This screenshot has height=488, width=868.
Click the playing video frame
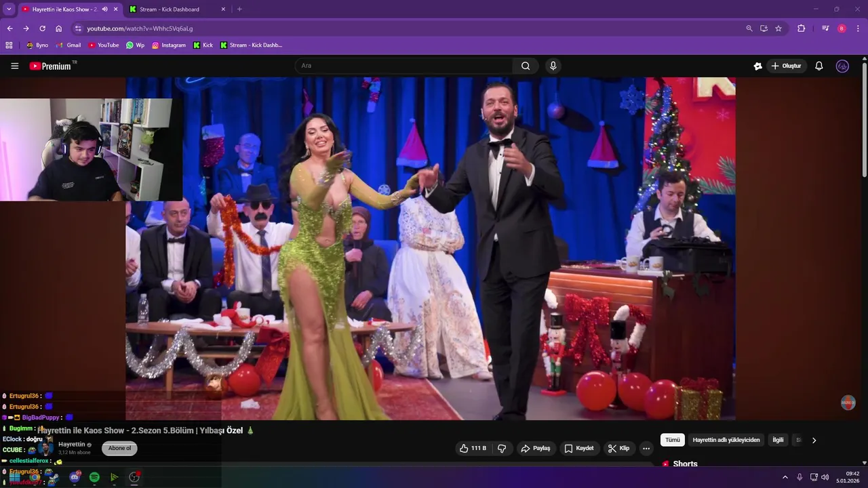pos(431,248)
